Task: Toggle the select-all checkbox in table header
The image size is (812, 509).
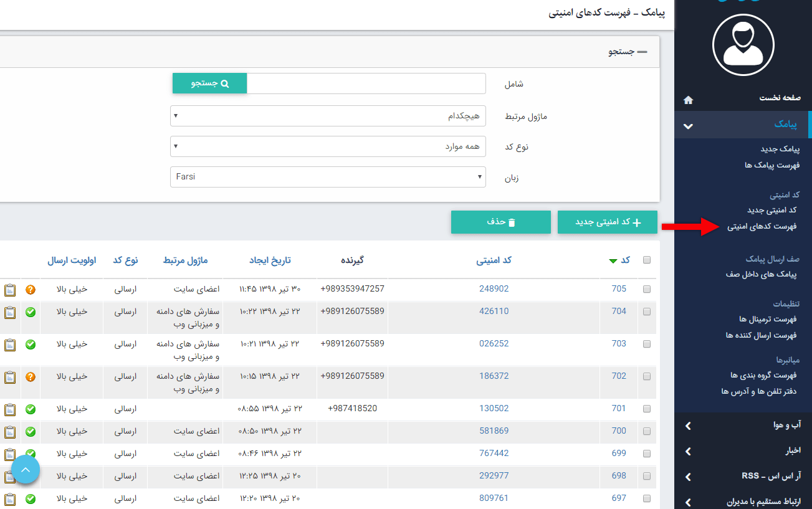Action: point(646,260)
